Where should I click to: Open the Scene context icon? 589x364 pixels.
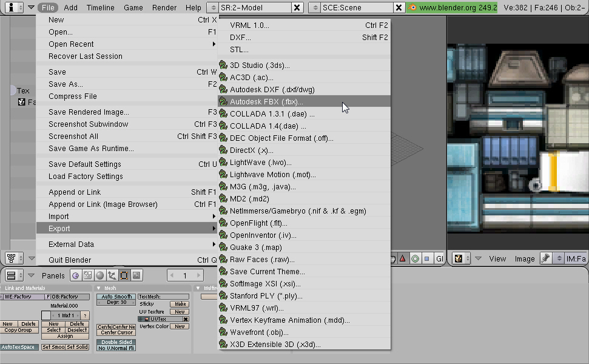136,275
